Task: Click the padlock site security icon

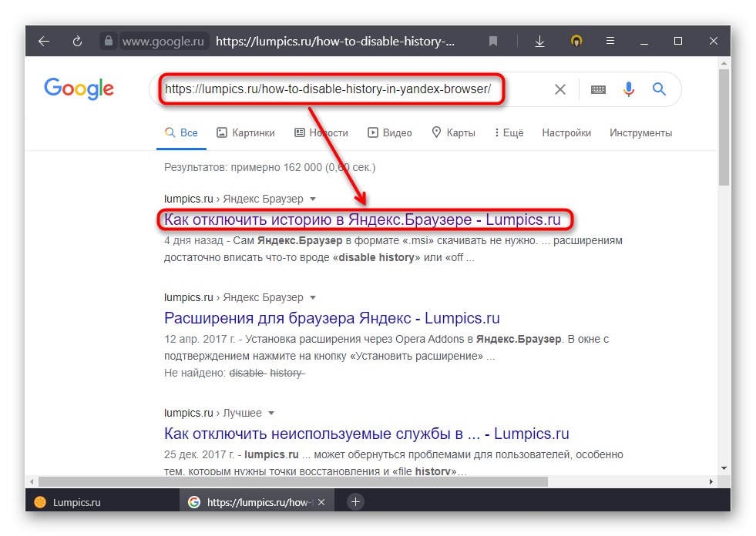Action: (109, 41)
